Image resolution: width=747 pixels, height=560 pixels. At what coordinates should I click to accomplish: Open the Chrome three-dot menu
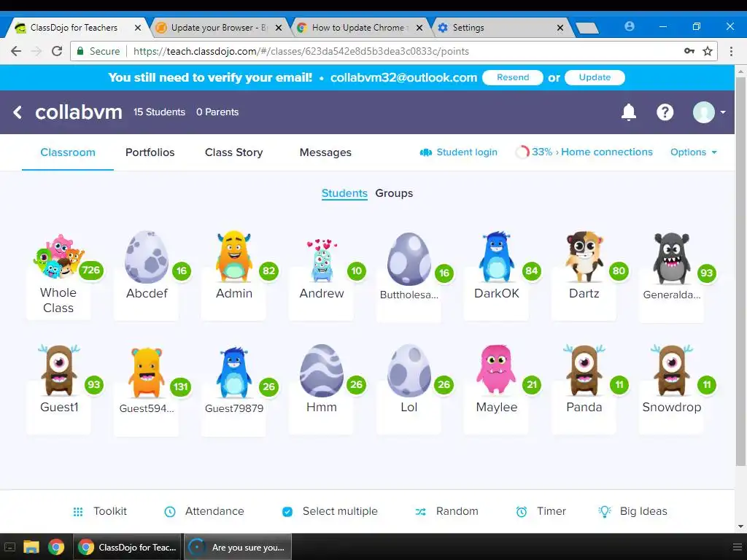[x=731, y=51]
